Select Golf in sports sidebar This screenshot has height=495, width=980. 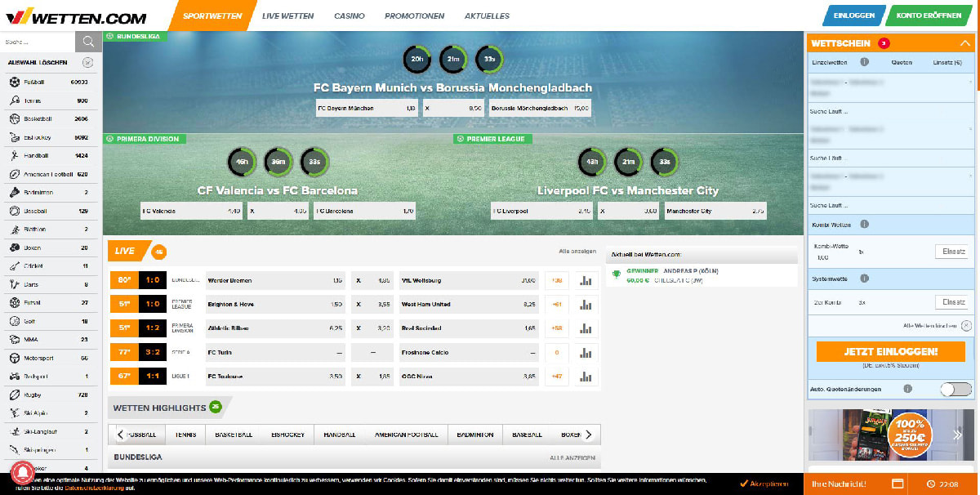(49, 321)
